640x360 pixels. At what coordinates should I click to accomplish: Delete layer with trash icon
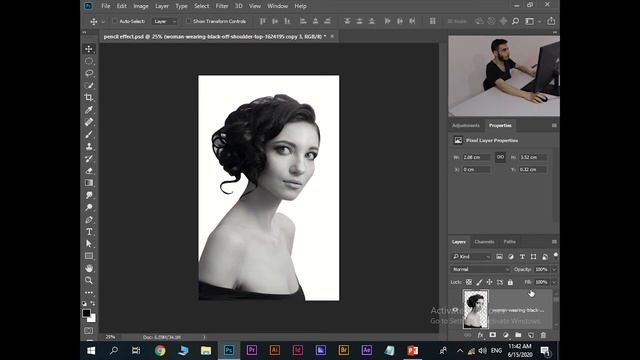[543, 335]
